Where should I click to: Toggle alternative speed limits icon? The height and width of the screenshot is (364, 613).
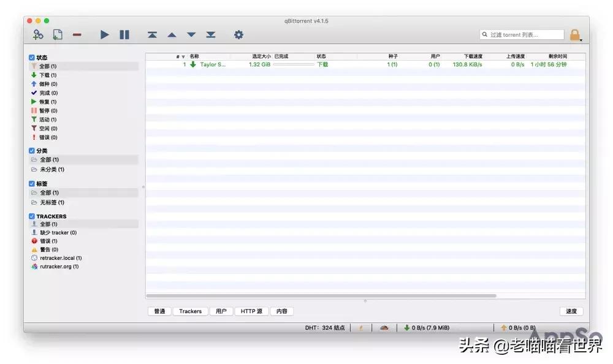click(384, 328)
